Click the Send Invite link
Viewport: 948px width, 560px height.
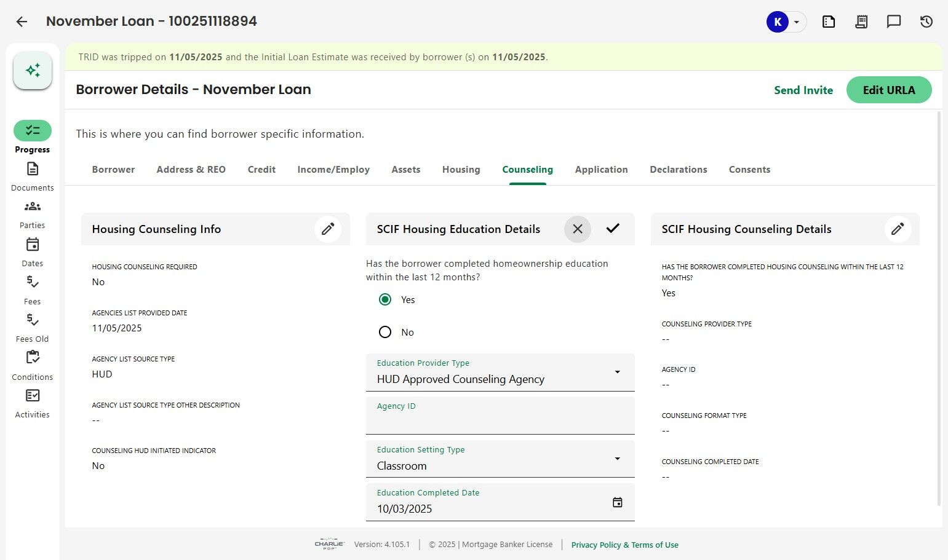pyautogui.click(x=803, y=90)
